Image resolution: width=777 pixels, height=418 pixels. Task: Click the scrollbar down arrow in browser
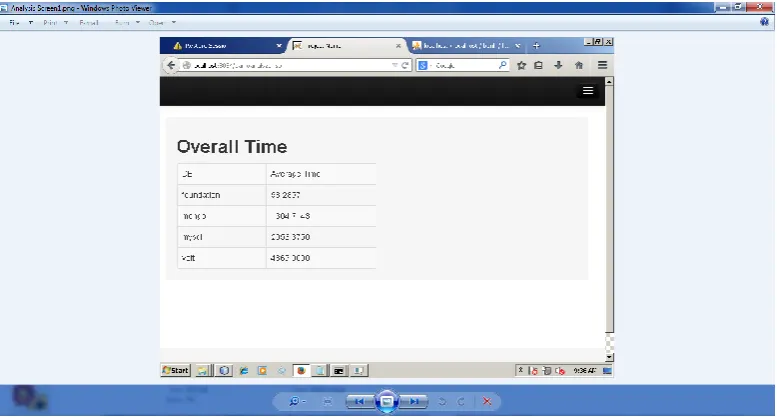(x=610, y=357)
